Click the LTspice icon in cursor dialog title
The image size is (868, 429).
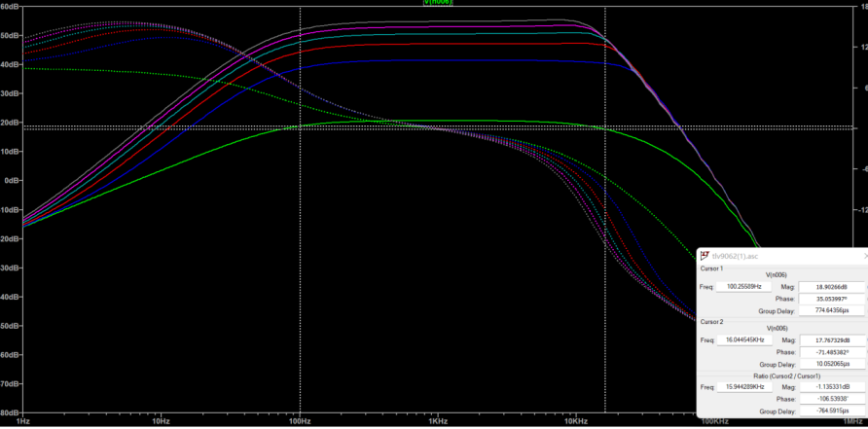(705, 256)
